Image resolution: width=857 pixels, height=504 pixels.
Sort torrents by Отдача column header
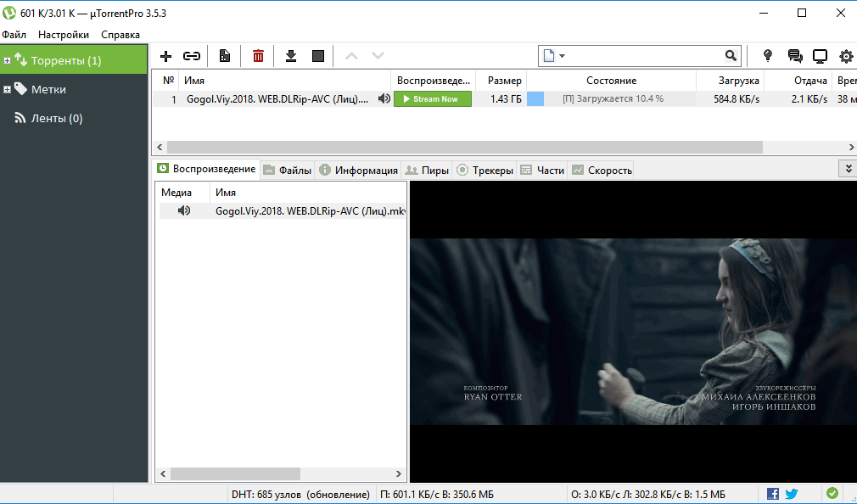pos(798,81)
